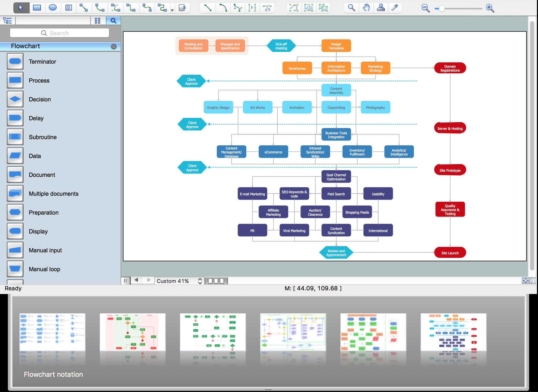Select the Pointer/Selection tool

[x=21, y=8]
